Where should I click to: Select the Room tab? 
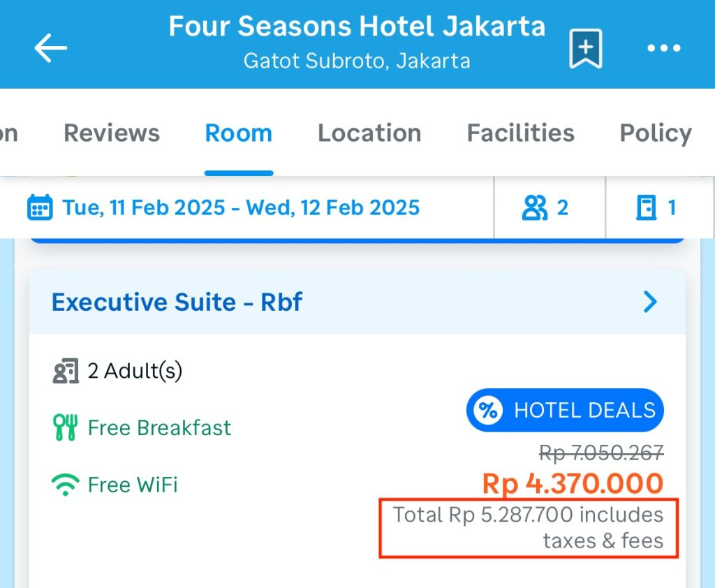pyautogui.click(x=238, y=133)
